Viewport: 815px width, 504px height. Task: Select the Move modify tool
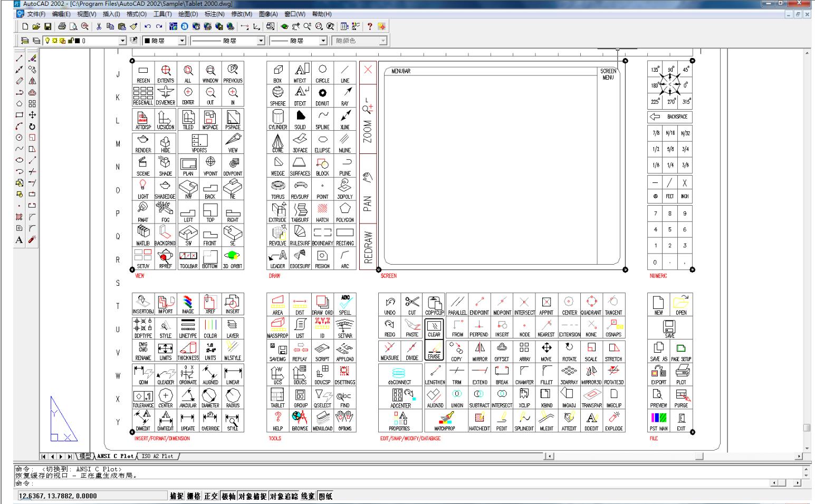tap(32, 114)
